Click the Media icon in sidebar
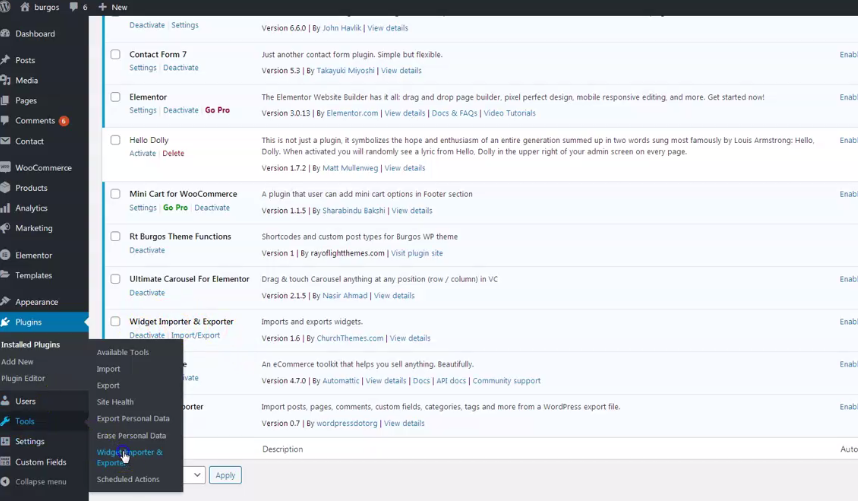Screen dimensions: 858x501 tap(5, 80)
